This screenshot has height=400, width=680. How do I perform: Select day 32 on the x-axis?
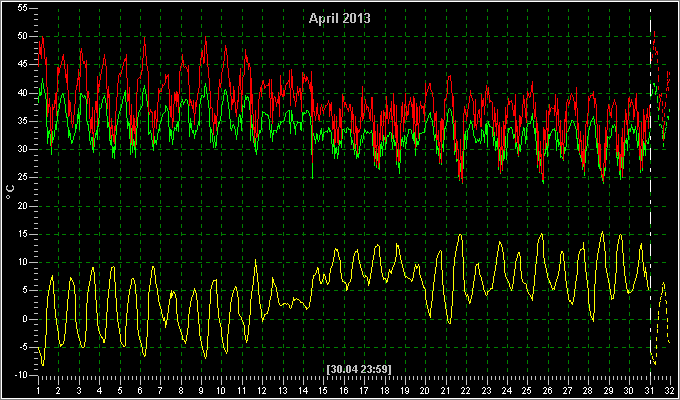pos(670,391)
